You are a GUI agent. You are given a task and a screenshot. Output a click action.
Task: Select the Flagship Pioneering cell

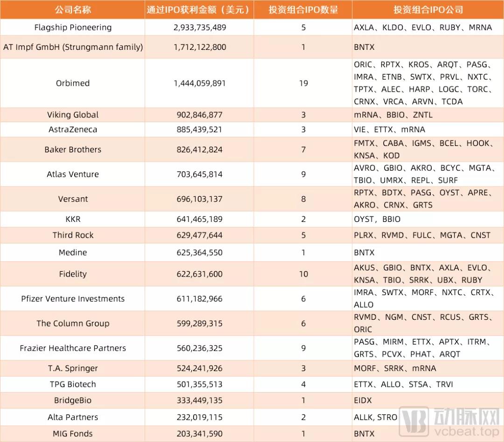73,28
